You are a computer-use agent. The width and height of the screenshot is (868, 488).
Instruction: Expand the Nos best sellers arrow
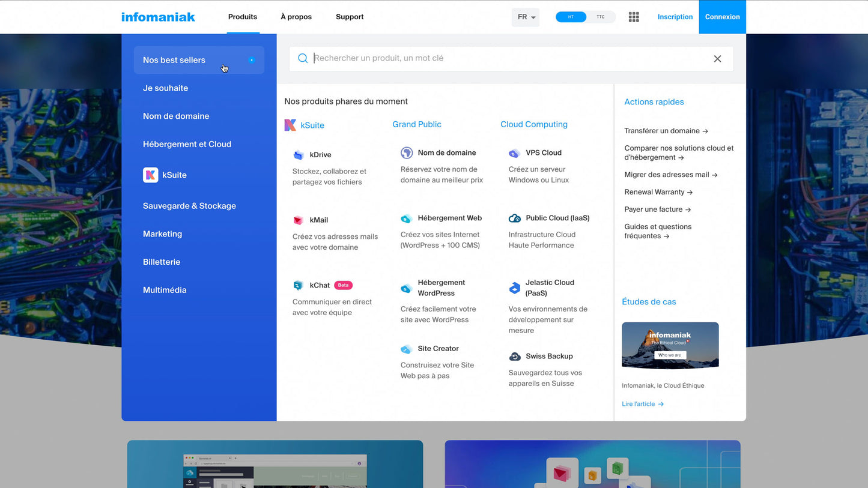click(252, 60)
